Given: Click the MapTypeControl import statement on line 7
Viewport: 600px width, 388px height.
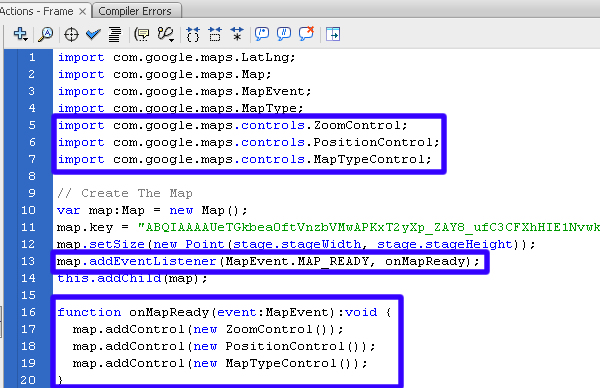Looking at the screenshot, I should click(x=245, y=159).
